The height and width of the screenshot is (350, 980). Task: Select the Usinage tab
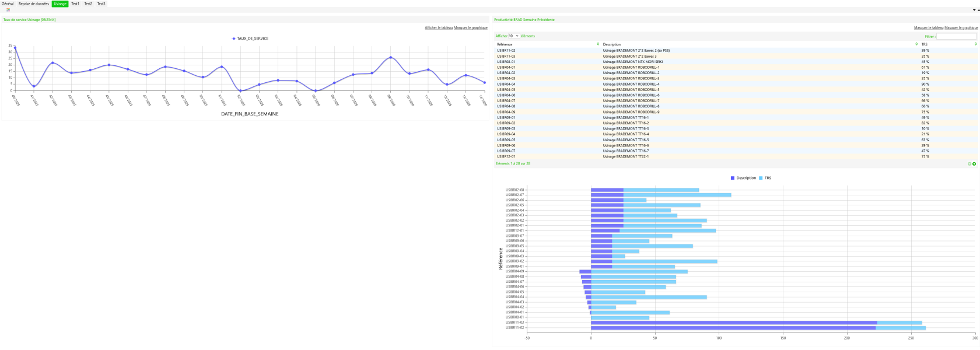pos(60,4)
